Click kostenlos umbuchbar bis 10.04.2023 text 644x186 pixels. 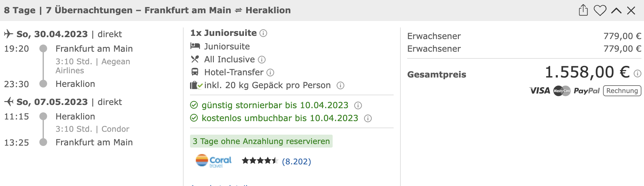280,118
